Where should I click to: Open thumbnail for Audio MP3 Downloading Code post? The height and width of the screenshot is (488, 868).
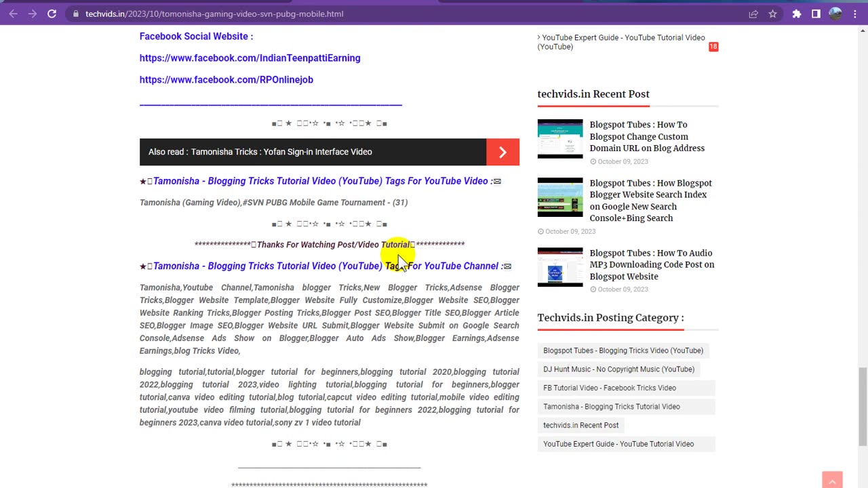pos(560,267)
